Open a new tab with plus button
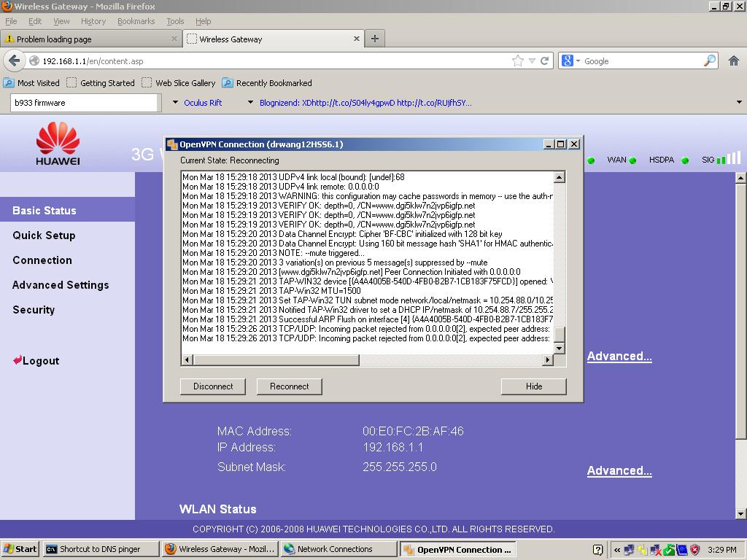 (x=375, y=39)
